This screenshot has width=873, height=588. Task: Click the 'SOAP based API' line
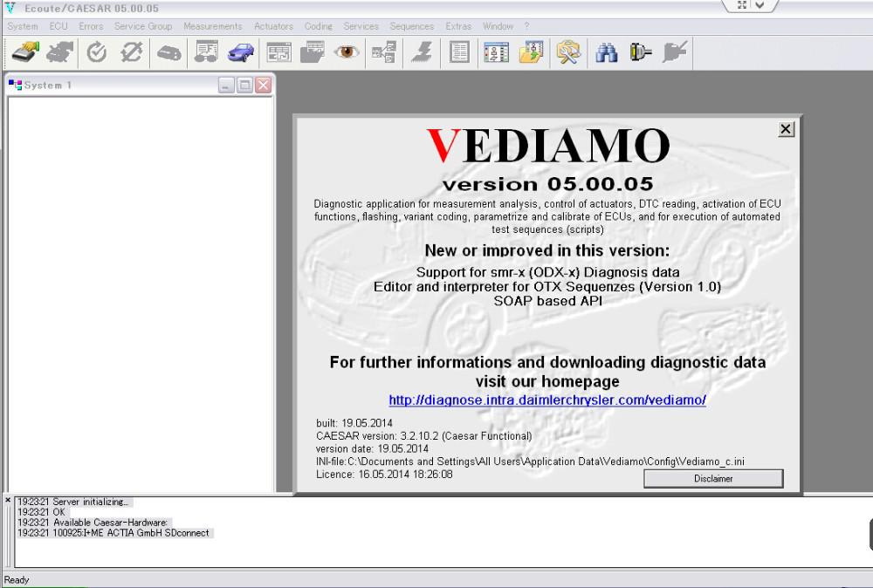(548, 301)
